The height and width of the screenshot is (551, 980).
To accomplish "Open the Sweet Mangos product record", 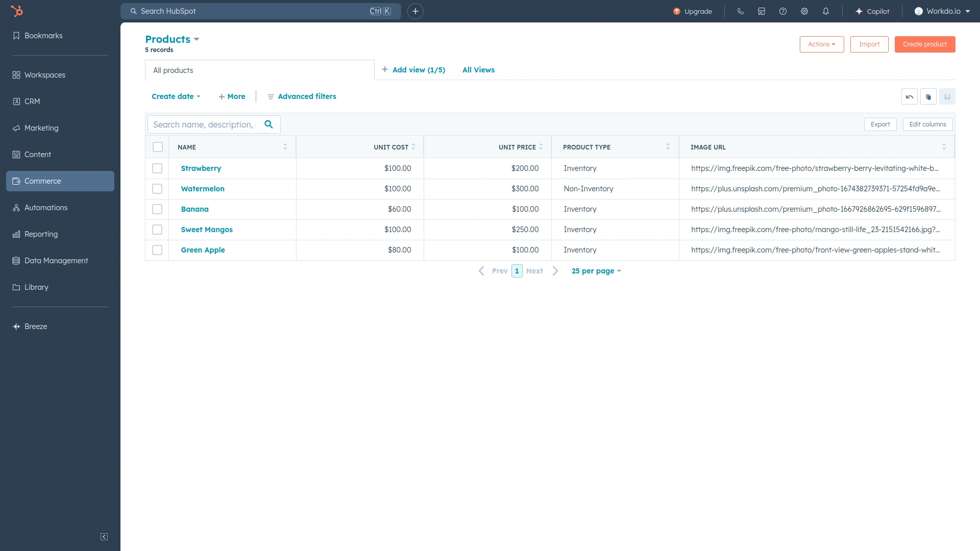I will click(206, 230).
